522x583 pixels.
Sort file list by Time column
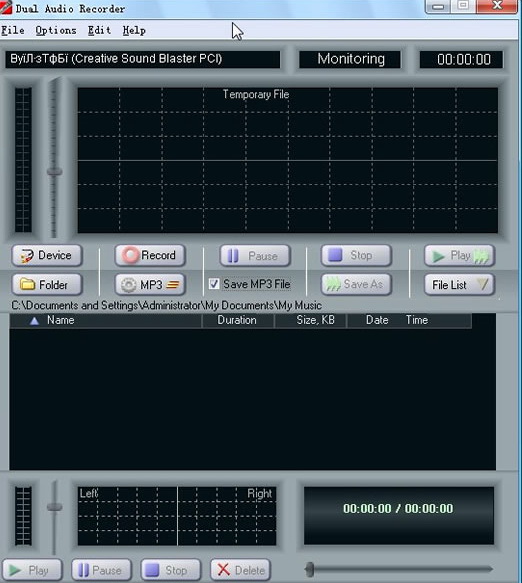[x=417, y=321]
